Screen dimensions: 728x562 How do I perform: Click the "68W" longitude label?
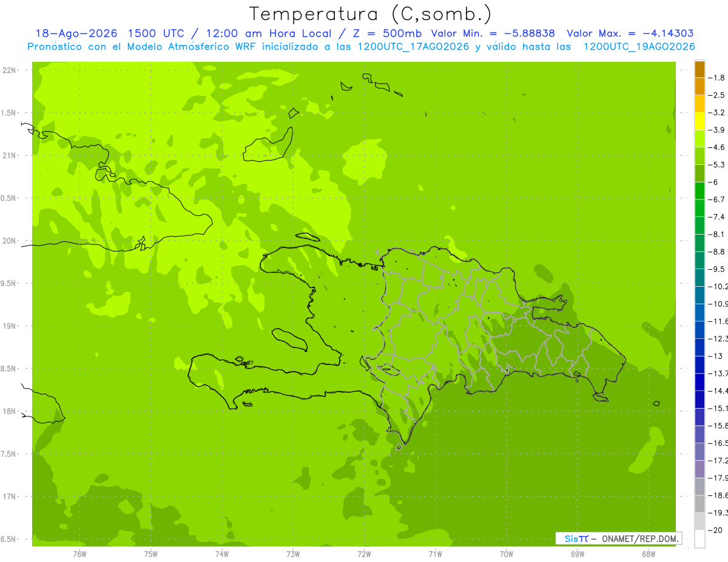(648, 554)
